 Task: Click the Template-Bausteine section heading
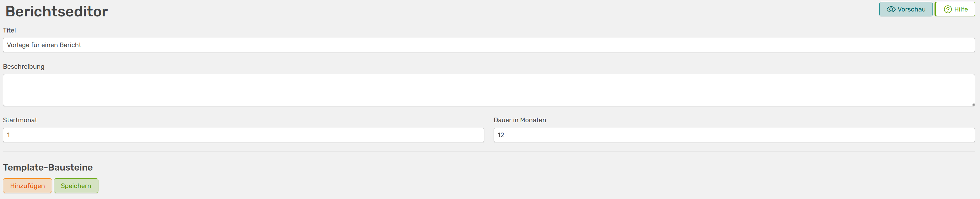tap(48, 167)
